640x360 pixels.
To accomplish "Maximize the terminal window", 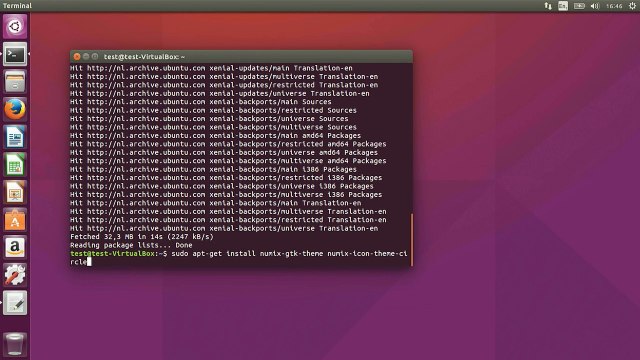I will [95, 56].
